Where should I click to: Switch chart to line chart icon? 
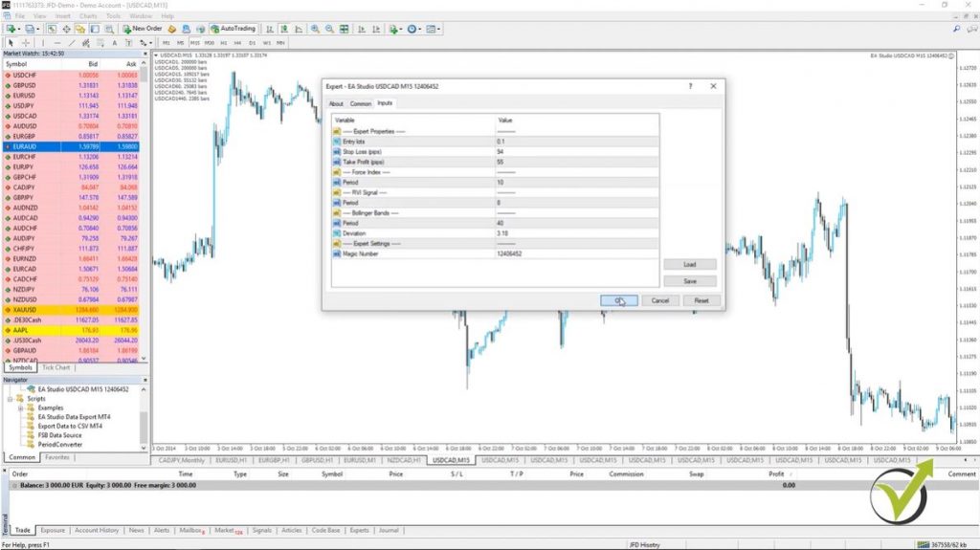point(299,29)
